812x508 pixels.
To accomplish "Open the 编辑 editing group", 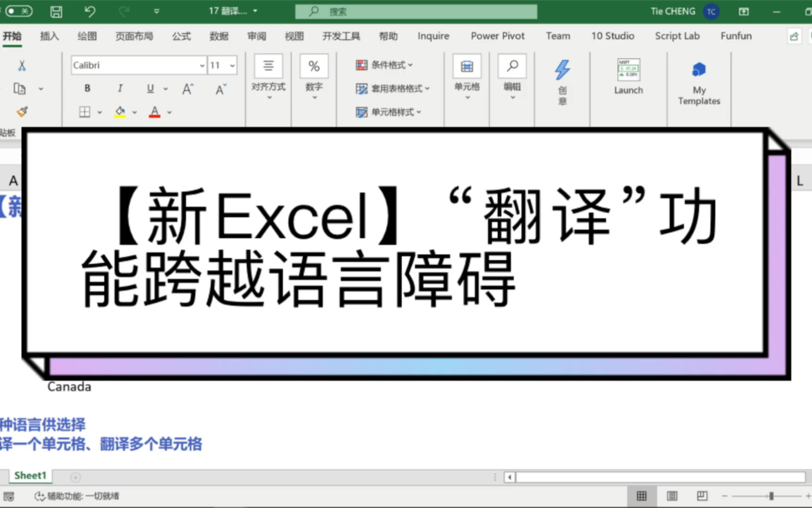I will pos(512,77).
